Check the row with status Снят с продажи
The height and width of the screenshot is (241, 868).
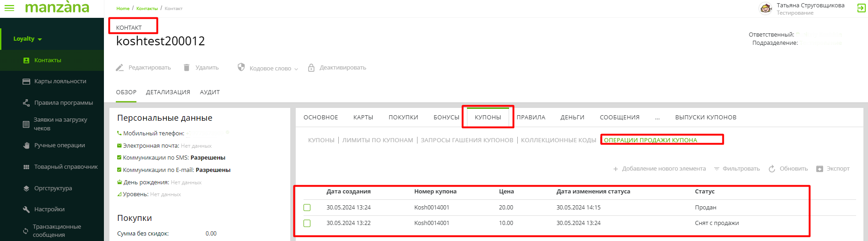point(307,223)
